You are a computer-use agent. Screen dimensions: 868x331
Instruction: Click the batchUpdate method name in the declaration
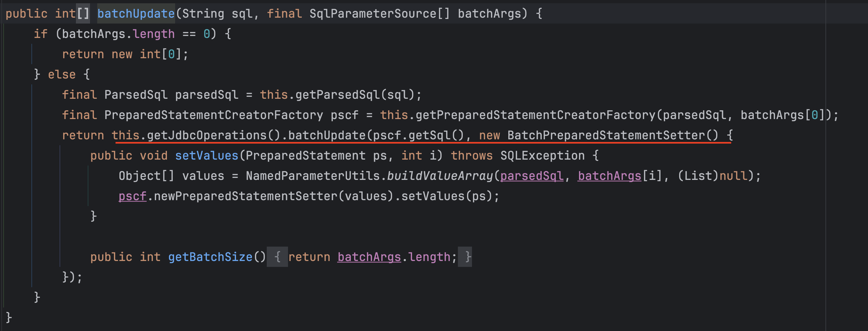pyautogui.click(x=136, y=14)
